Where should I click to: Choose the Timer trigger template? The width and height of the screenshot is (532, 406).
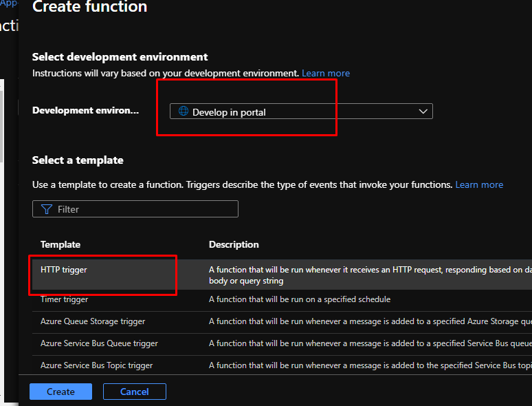tap(64, 299)
